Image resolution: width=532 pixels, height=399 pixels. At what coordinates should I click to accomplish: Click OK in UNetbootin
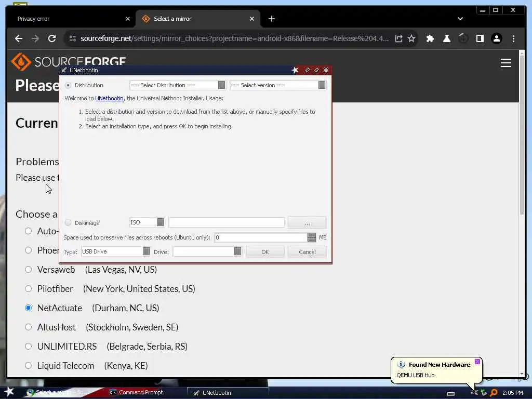(x=265, y=252)
